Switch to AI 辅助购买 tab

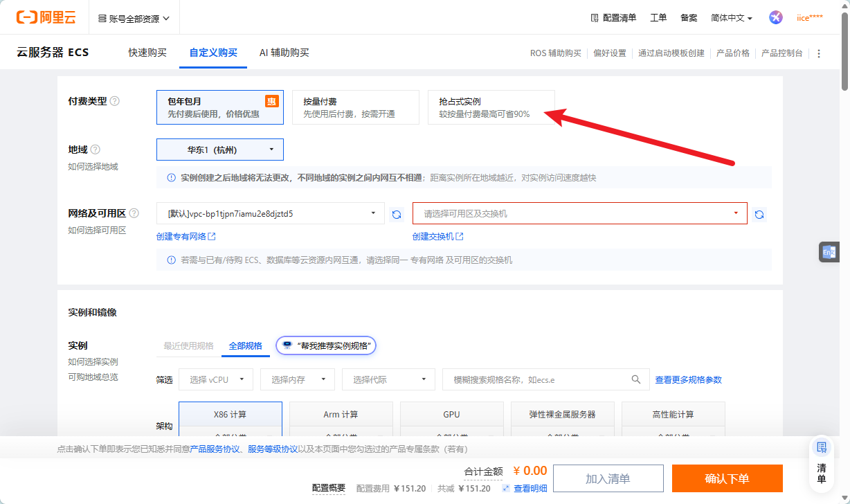click(x=284, y=53)
